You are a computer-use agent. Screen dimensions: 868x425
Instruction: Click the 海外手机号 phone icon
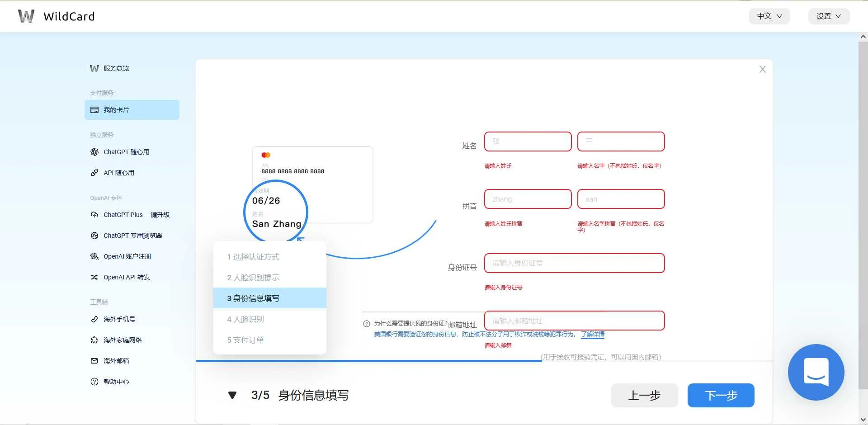click(x=94, y=319)
